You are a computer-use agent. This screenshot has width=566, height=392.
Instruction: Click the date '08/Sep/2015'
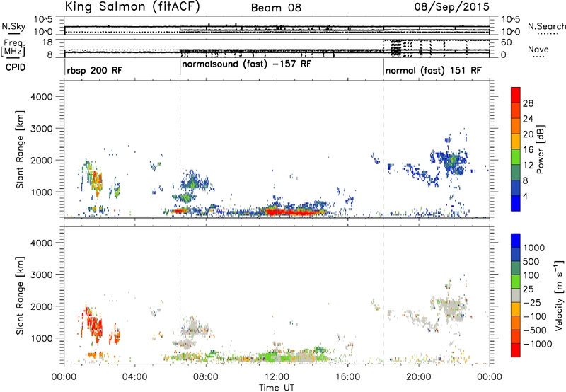[452, 7]
